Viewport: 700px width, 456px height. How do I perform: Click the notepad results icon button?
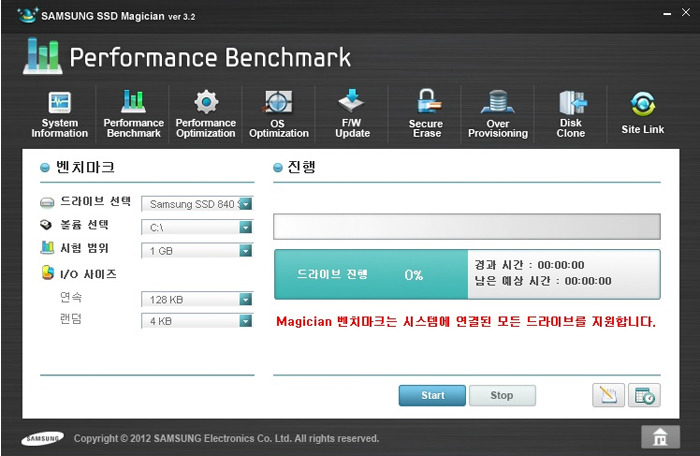(x=608, y=395)
